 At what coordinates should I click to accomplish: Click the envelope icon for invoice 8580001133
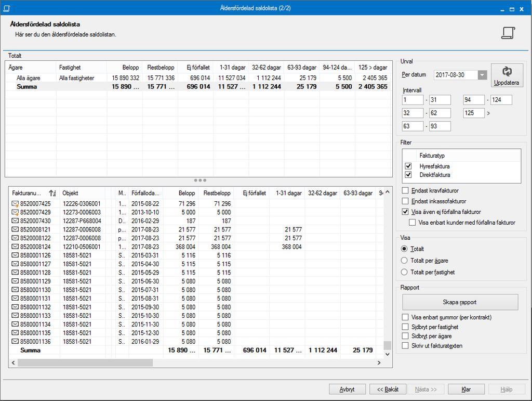15,316
